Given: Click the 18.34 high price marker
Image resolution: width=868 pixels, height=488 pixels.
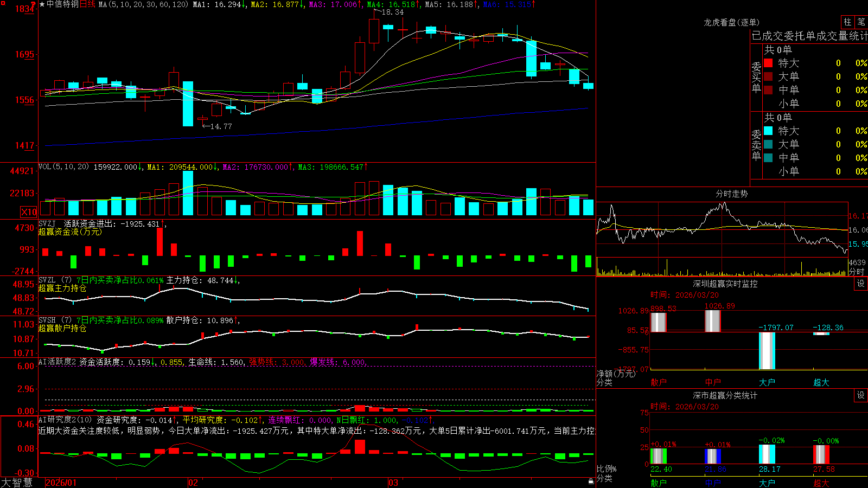Looking at the screenshot, I should pos(393,12).
